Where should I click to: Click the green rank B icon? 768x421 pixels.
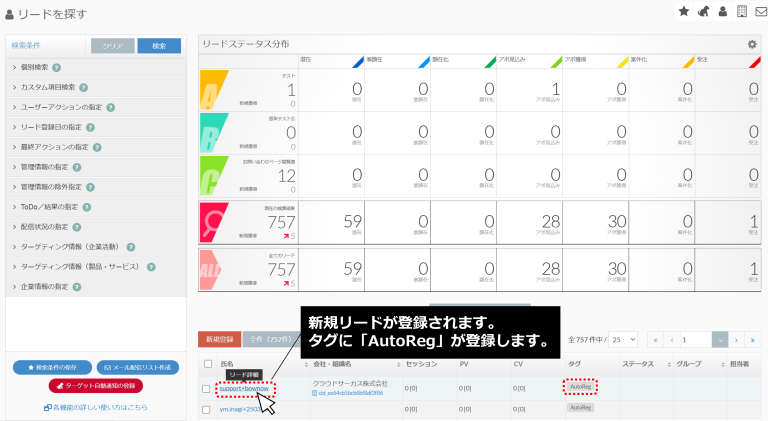214,133
